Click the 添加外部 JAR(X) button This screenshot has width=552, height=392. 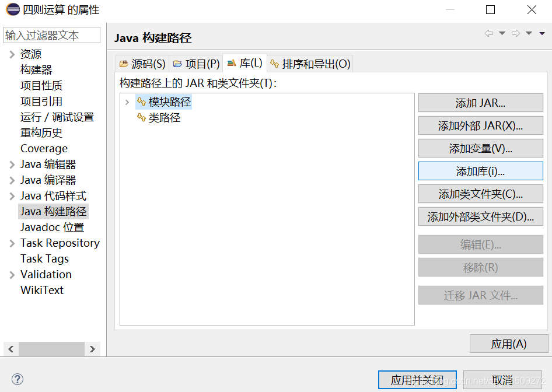click(480, 125)
